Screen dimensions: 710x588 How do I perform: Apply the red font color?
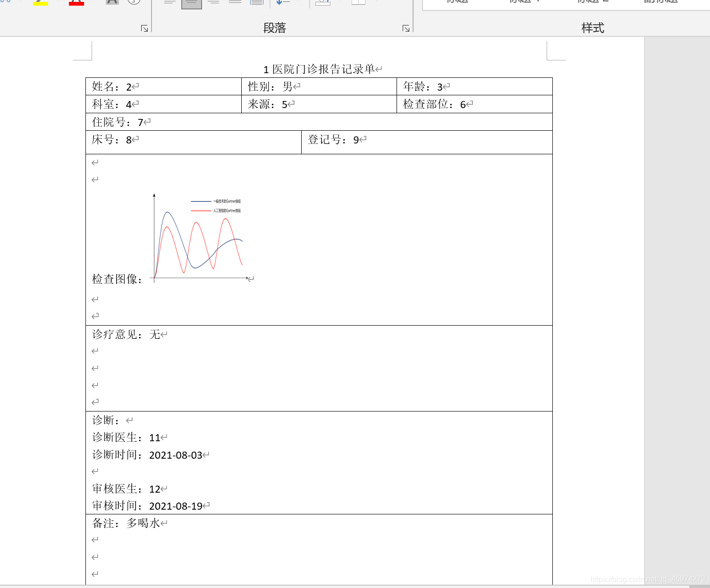click(x=76, y=2)
